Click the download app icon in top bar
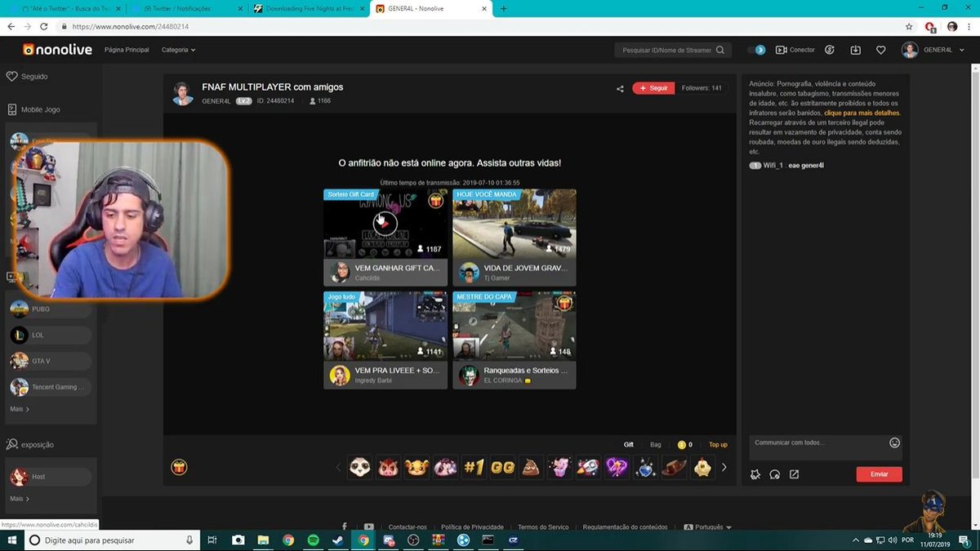 point(855,50)
